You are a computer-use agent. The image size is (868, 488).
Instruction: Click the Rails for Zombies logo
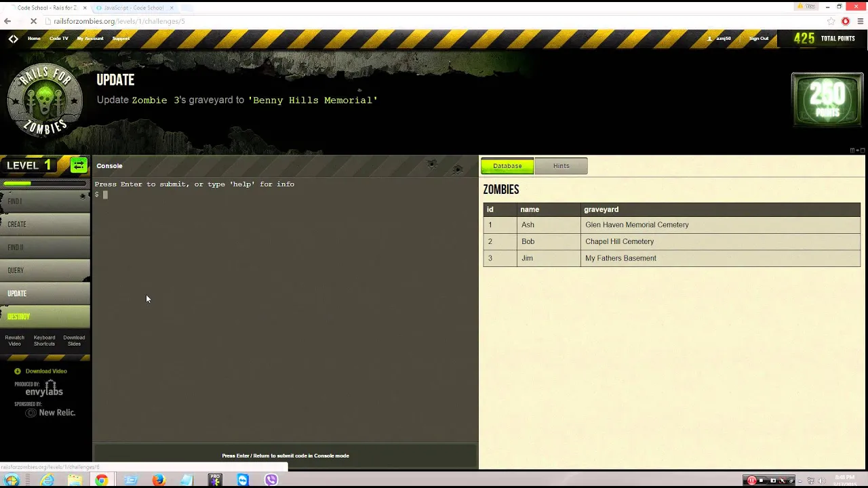pyautogui.click(x=45, y=100)
